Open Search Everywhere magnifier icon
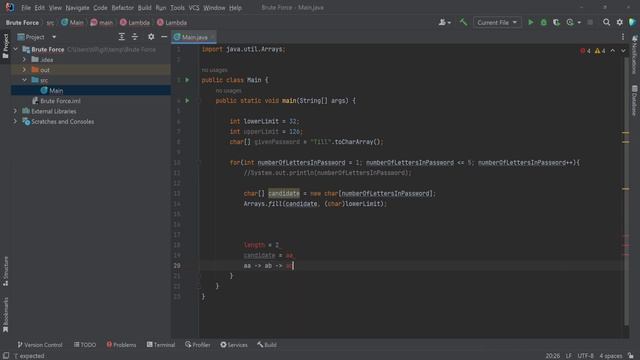Image resolution: width=640 pixels, height=360 pixels. coord(607,22)
